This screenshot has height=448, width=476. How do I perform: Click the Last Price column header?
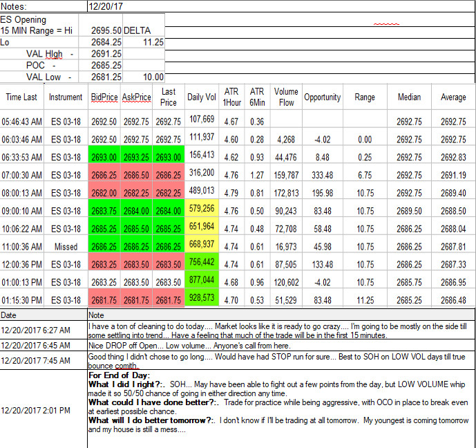[x=169, y=97]
